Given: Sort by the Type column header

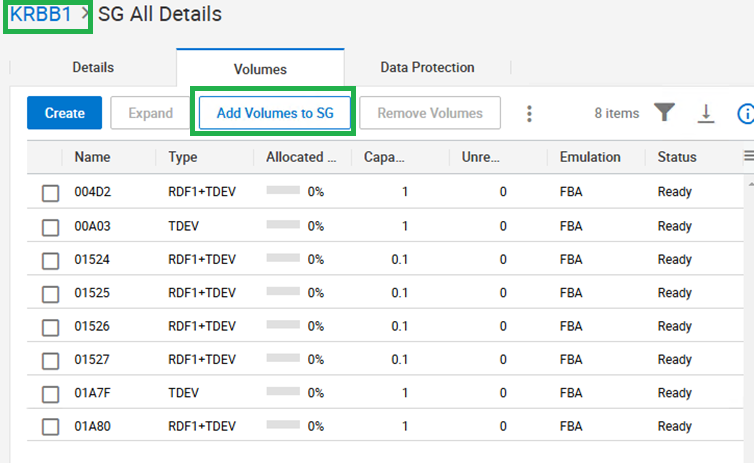Looking at the screenshot, I should tap(183, 157).
